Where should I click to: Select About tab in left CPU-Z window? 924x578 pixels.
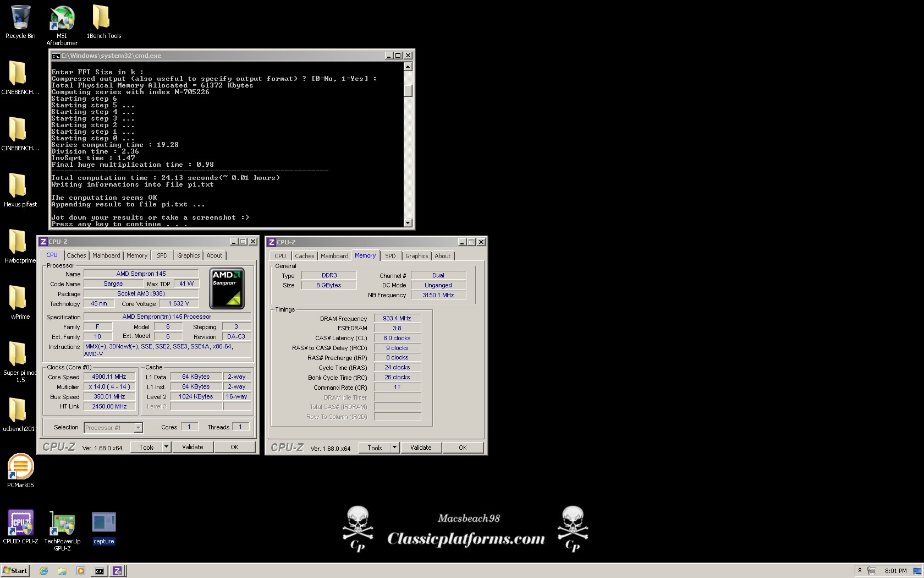tap(215, 255)
